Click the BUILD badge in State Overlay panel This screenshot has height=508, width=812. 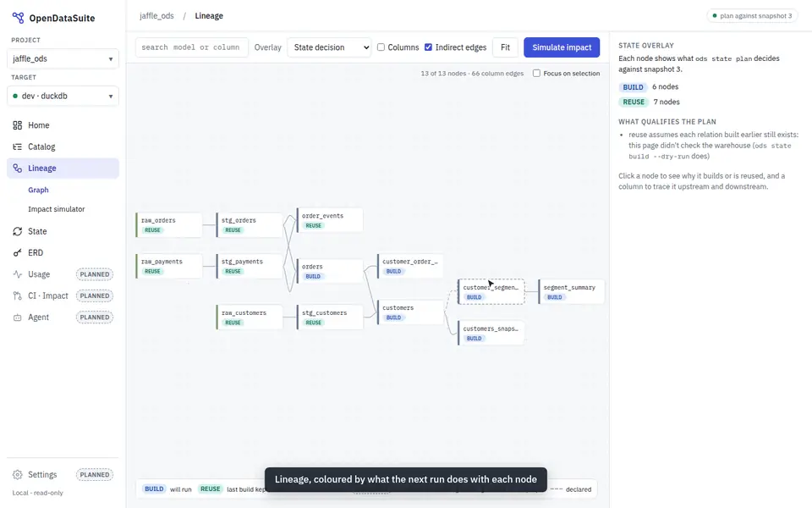click(x=633, y=87)
